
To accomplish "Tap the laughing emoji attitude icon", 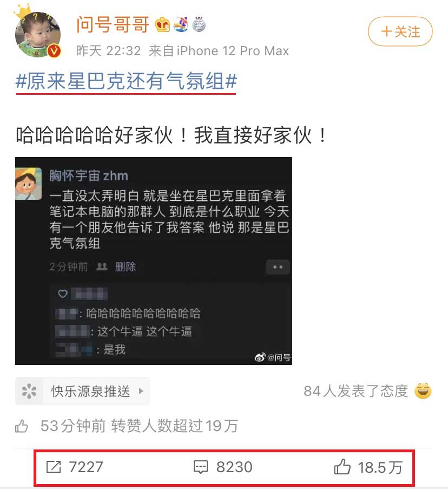I will 423,391.
